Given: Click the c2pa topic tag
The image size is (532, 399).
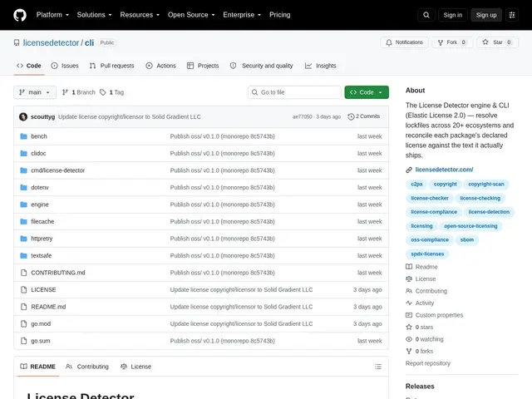Looking at the screenshot, I should click(x=416, y=185).
